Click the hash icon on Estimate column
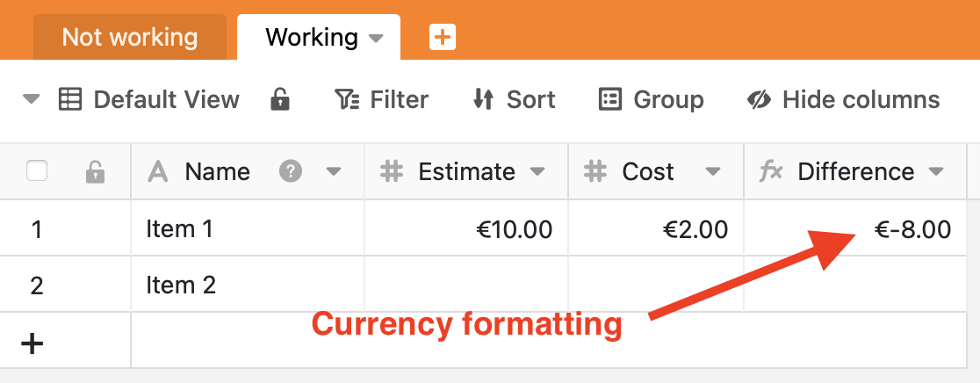Screen dimensions: 980x383 [392, 171]
